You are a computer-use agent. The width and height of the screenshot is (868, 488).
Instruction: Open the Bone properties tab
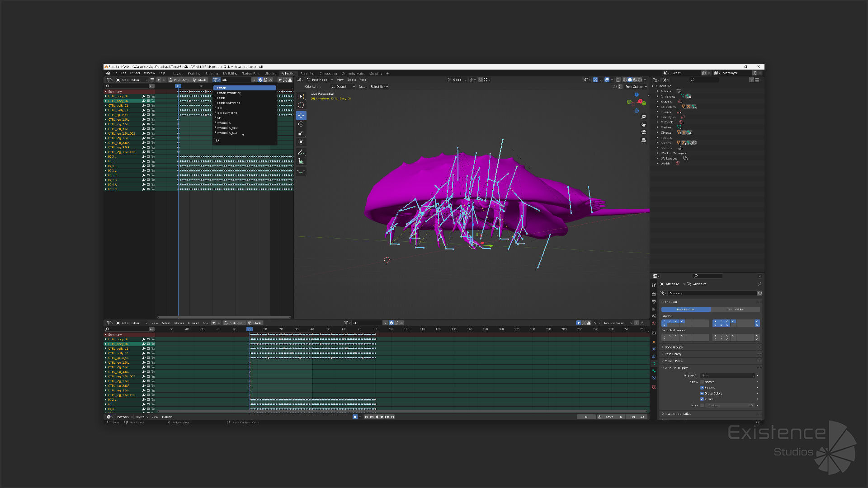tap(654, 371)
